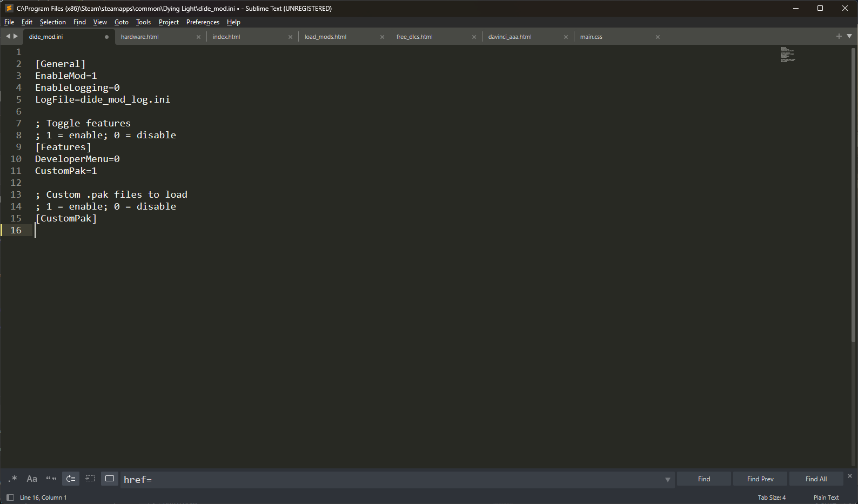Click the Find button
This screenshot has width=858, height=504.
point(704,479)
